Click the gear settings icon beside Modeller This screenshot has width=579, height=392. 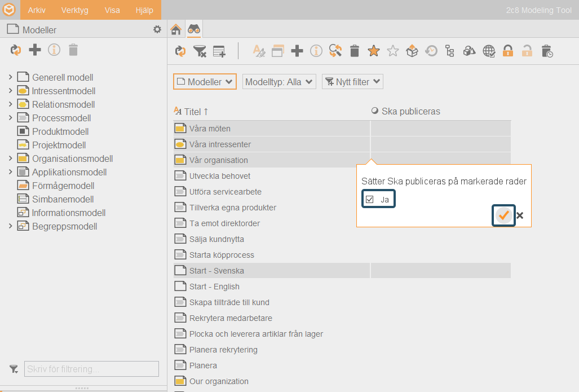(157, 29)
